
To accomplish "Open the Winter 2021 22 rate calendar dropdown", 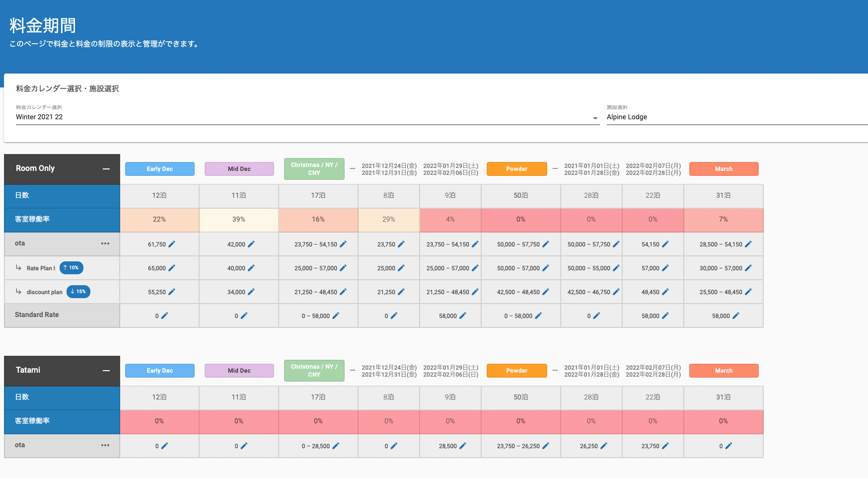I will 595,118.
